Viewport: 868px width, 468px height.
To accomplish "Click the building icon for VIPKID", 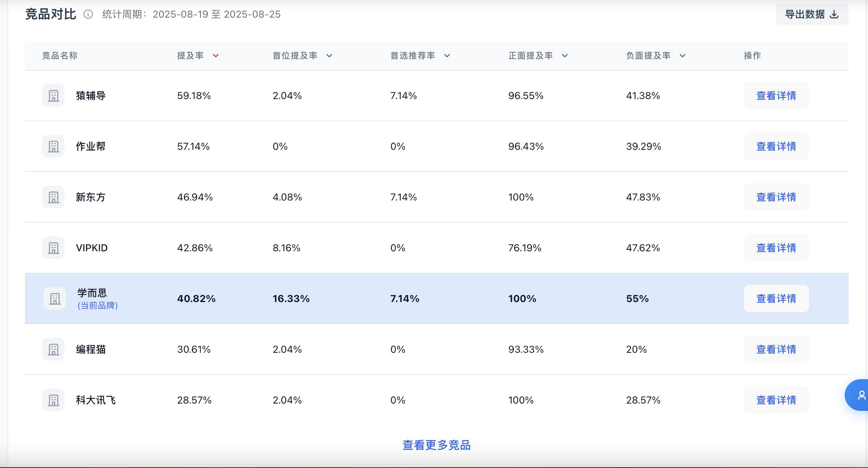I will click(x=53, y=248).
